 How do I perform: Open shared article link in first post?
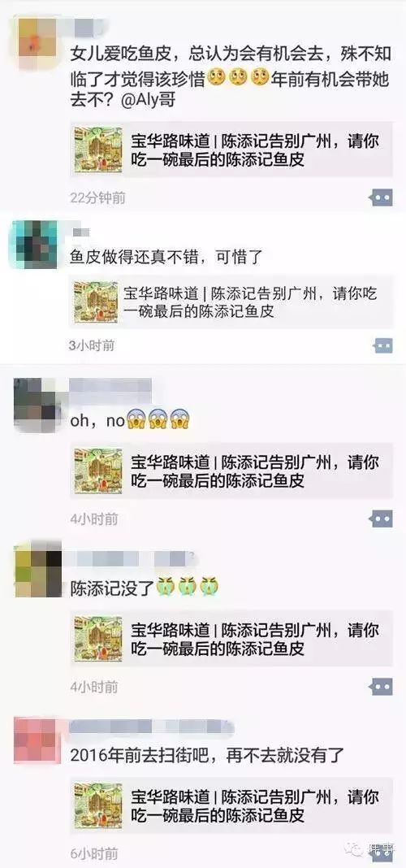pos(231,150)
